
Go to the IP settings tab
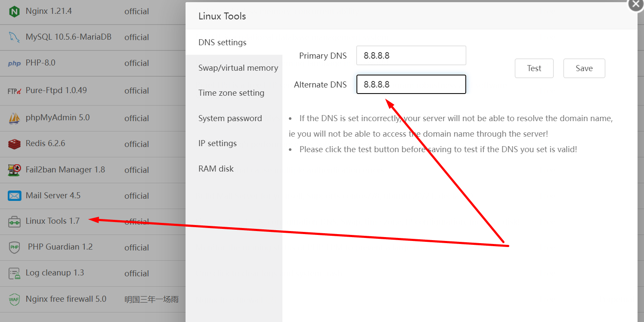(217, 143)
